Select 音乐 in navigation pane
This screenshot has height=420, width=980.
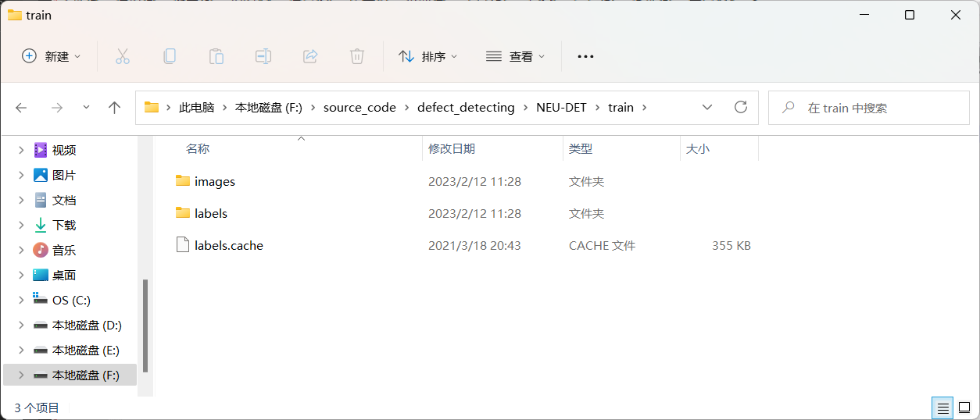(64, 250)
